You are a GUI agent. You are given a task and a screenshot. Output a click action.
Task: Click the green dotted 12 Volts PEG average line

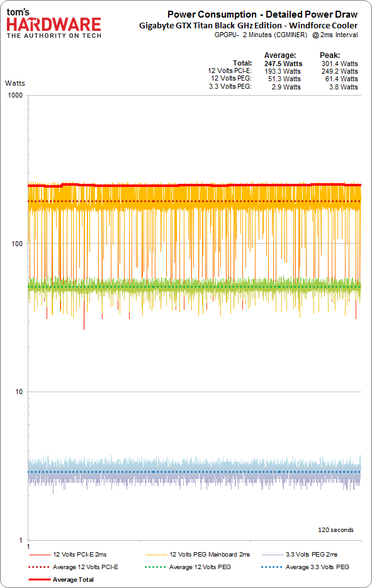click(194, 287)
